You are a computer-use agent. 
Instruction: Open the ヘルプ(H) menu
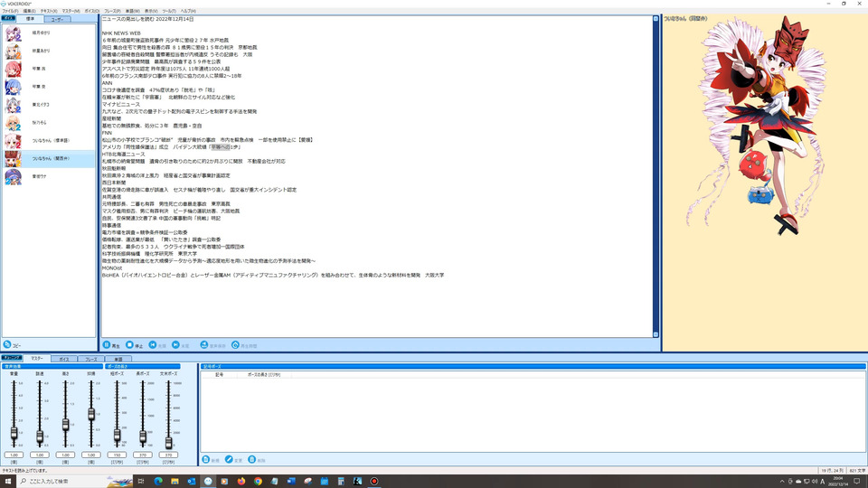188,11
